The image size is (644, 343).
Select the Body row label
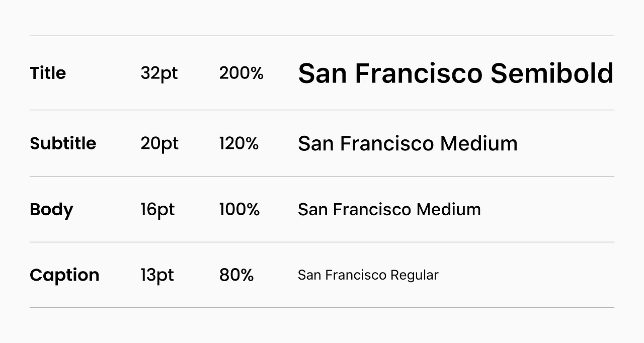(x=51, y=210)
